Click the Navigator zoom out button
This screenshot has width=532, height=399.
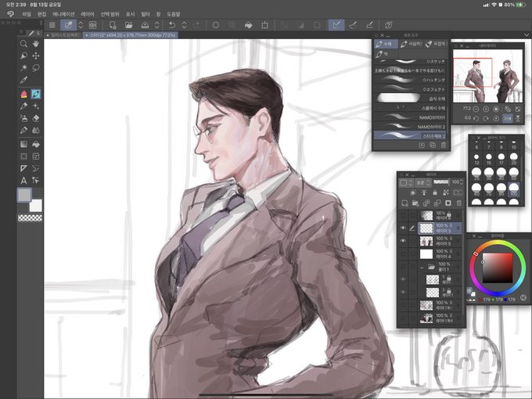pyautogui.click(x=476, y=110)
